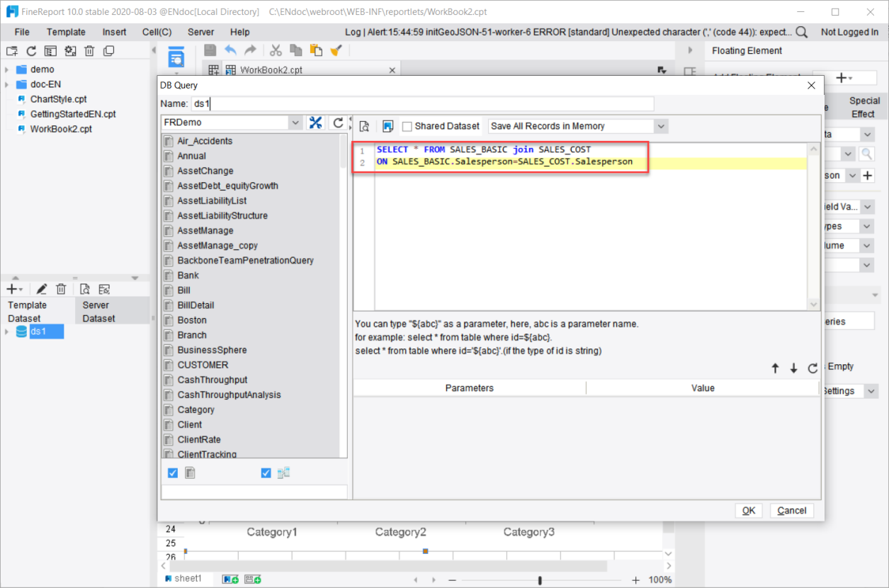Switch to the Server Dataset tab

[x=112, y=312]
